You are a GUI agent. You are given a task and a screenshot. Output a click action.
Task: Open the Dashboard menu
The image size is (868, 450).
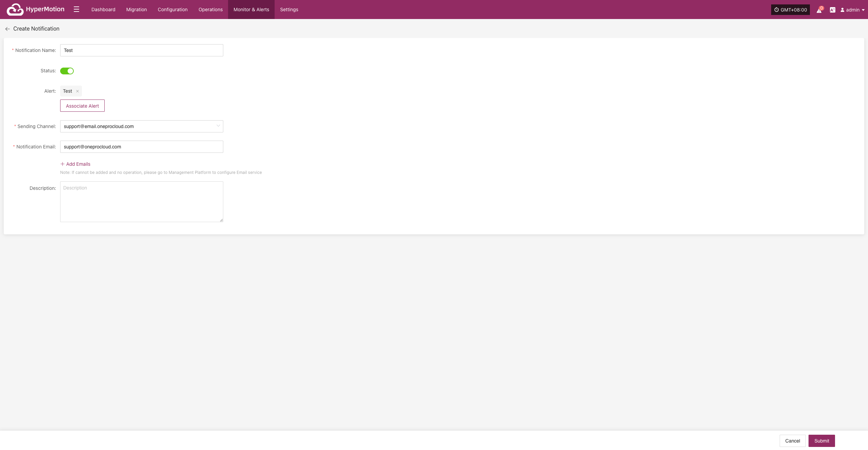(103, 10)
